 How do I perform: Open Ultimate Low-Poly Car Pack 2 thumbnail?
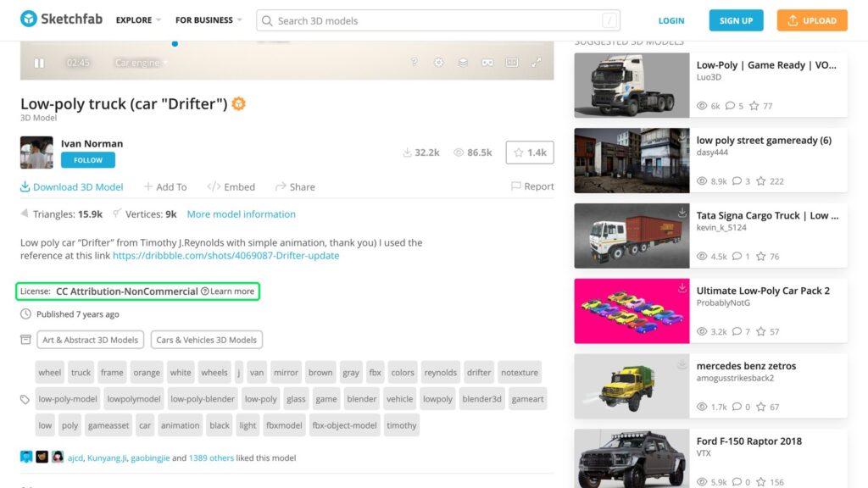[x=632, y=311]
